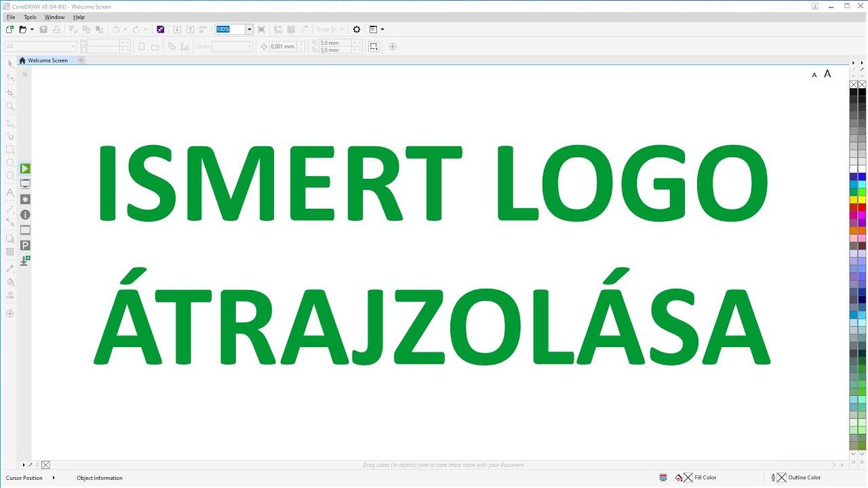The height and width of the screenshot is (488, 868).
Task: Expand the Welcome Screen double-chevron panel
Action: pyautogui.click(x=25, y=75)
